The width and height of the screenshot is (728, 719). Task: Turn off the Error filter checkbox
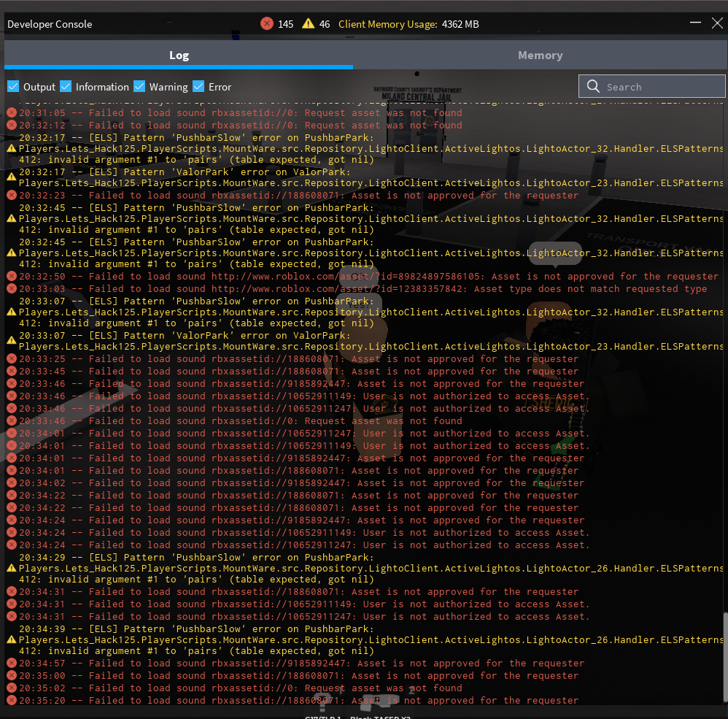pos(198,87)
